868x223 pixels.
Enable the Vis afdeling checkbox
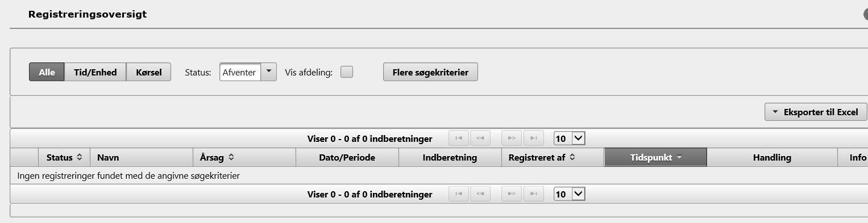[x=347, y=72]
